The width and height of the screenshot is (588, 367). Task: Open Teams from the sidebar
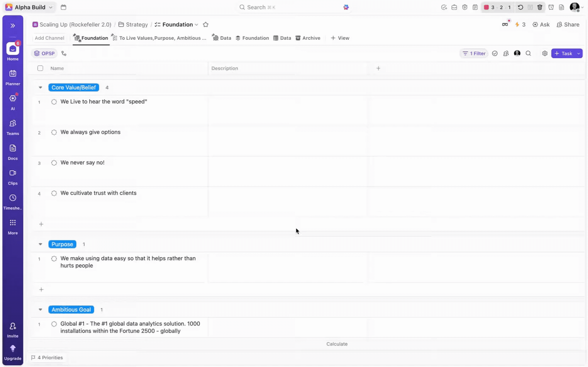pyautogui.click(x=13, y=126)
